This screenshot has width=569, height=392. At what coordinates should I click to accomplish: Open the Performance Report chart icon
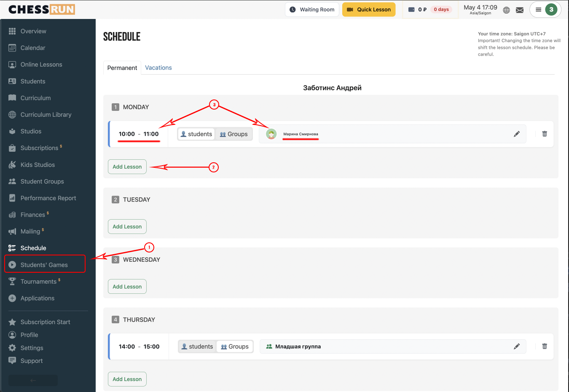12,198
